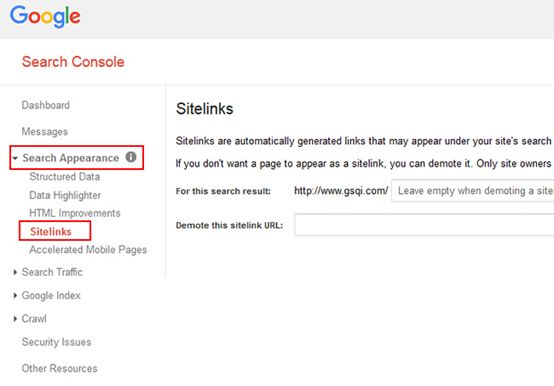Screen dimensions: 554x386
Task: Open the Dashboard page
Action: coord(46,105)
